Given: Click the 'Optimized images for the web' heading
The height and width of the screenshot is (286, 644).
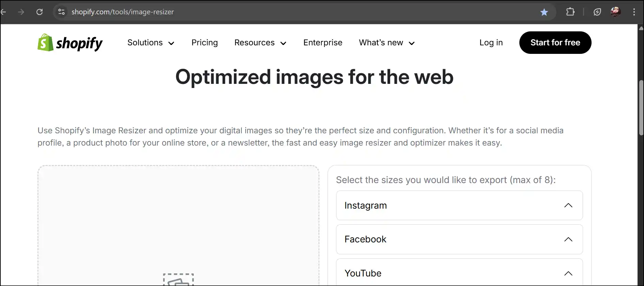Looking at the screenshot, I should tap(314, 77).
